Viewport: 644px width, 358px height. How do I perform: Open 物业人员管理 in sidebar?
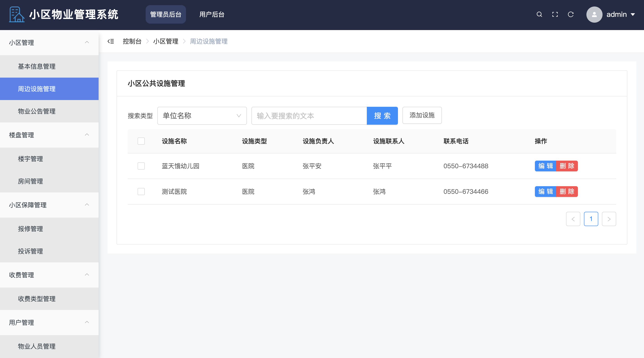click(x=49, y=346)
